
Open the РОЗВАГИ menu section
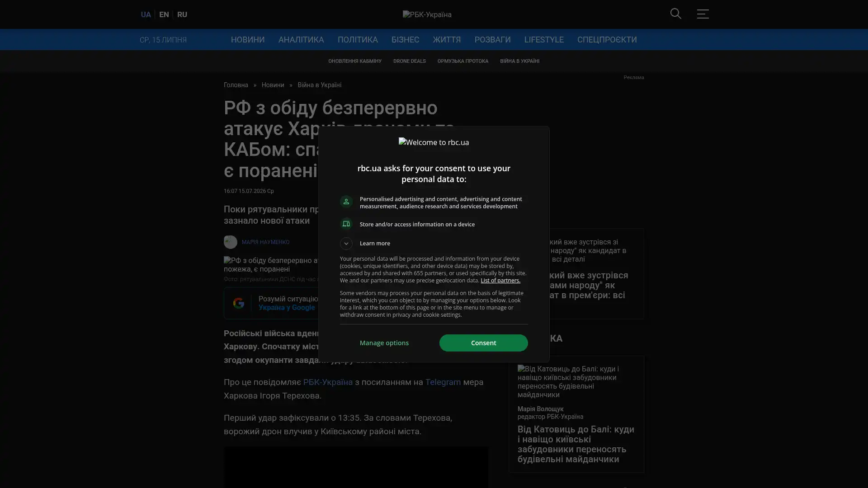(x=492, y=40)
